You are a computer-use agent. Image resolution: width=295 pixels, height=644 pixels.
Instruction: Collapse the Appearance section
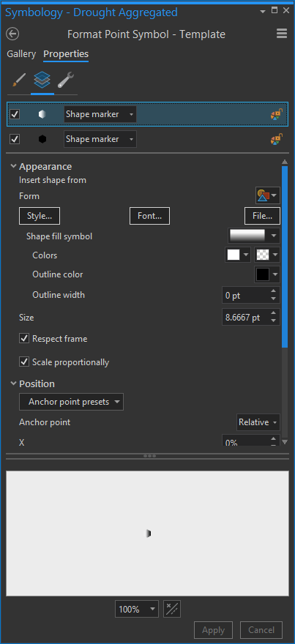coord(14,166)
